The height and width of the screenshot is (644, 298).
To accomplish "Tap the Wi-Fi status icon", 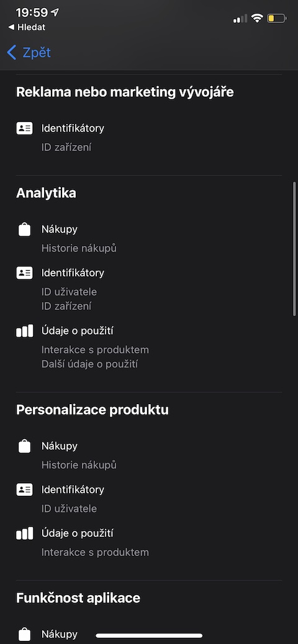I will click(257, 18).
